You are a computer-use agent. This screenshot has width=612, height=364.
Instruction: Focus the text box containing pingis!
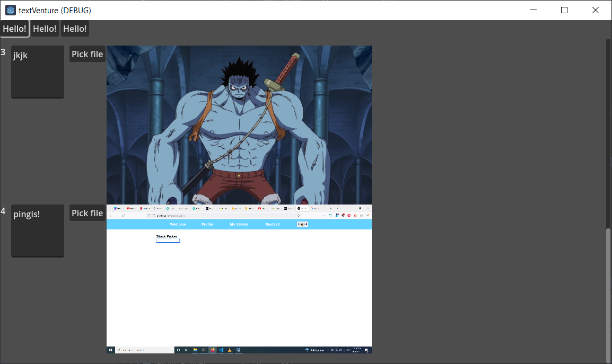point(38,230)
